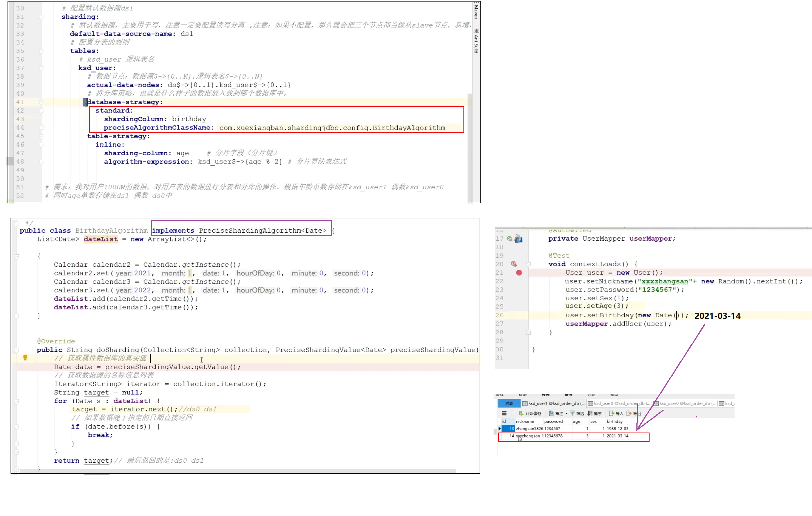
Task: Click the algorithm-expression YAML line
Action: tap(225, 162)
